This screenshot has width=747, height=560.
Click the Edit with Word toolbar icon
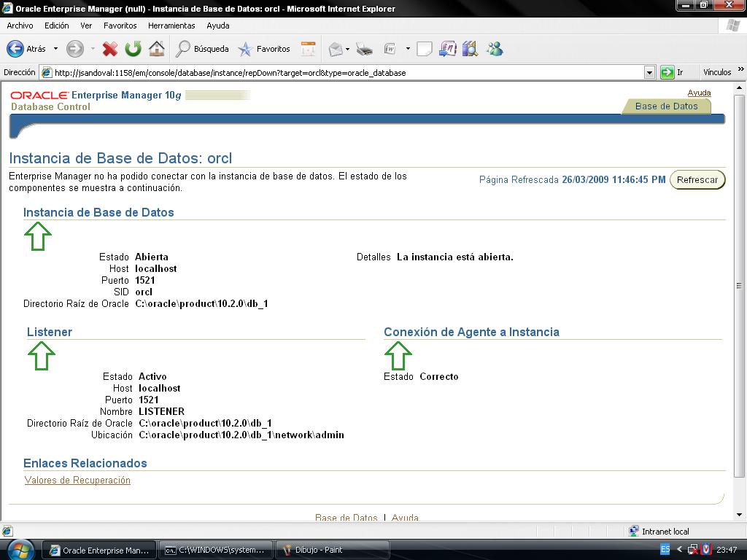[x=390, y=49]
